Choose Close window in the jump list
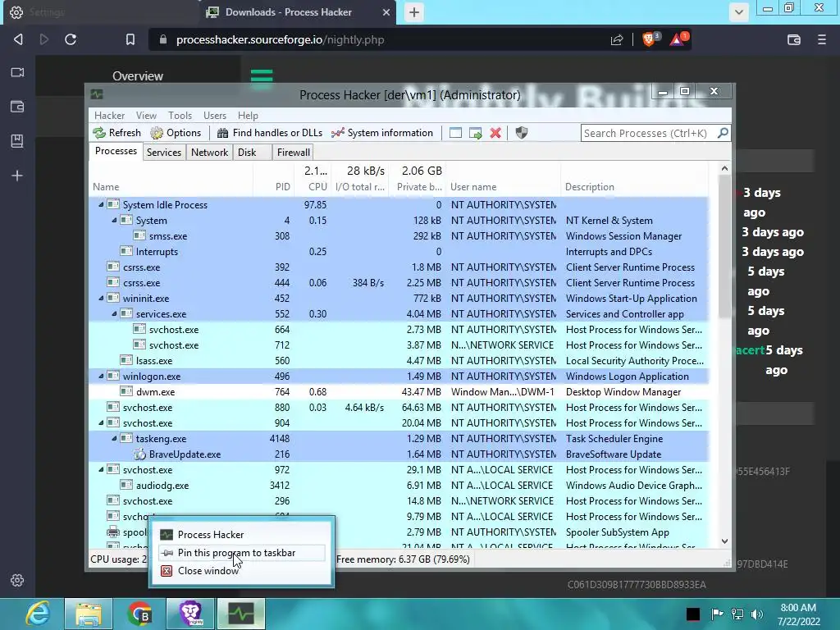 [242, 571]
